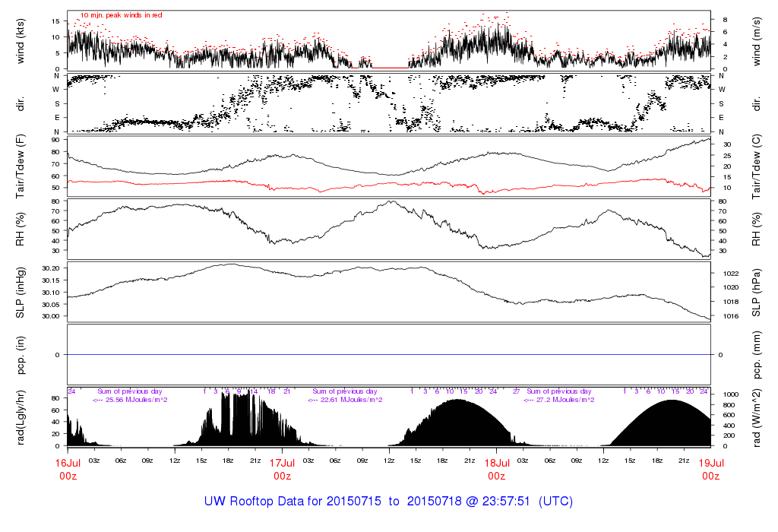
Task: Select the 'pcp. (mm)' axis label
Action: [x=757, y=354]
